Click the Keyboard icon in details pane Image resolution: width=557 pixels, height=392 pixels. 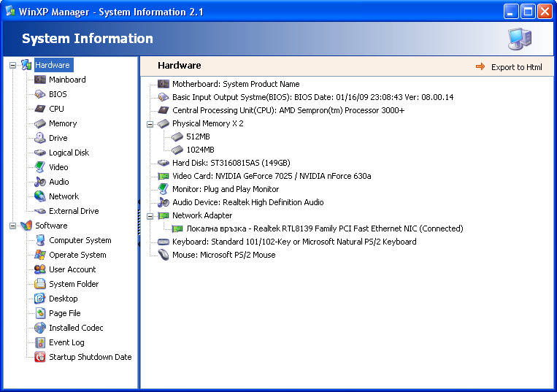[x=163, y=242]
